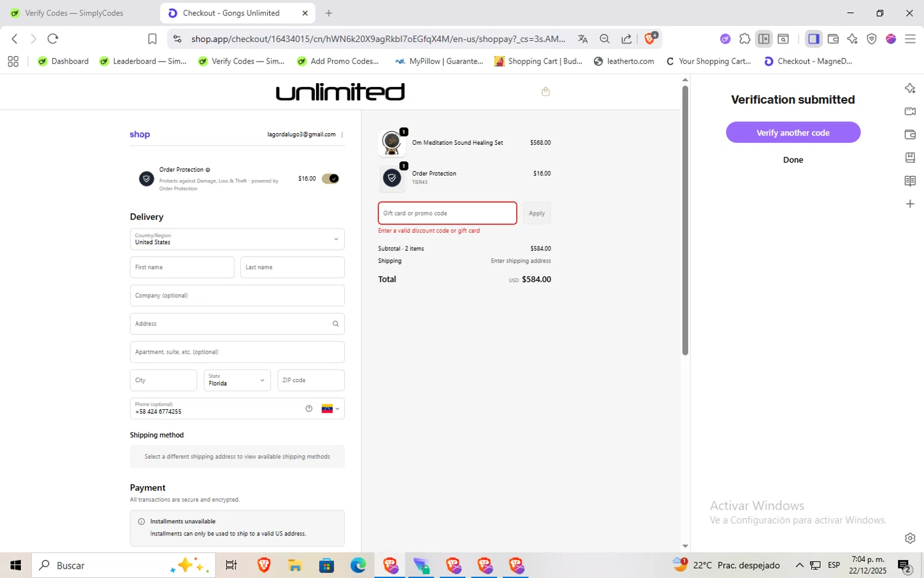924x578 pixels.
Task: Click the Verify another code button
Action: 793,132
